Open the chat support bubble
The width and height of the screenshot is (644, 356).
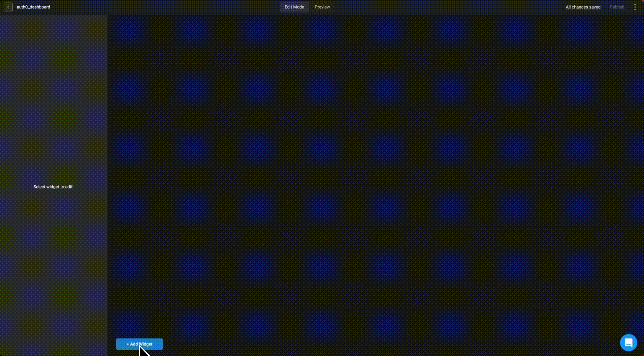628,343
